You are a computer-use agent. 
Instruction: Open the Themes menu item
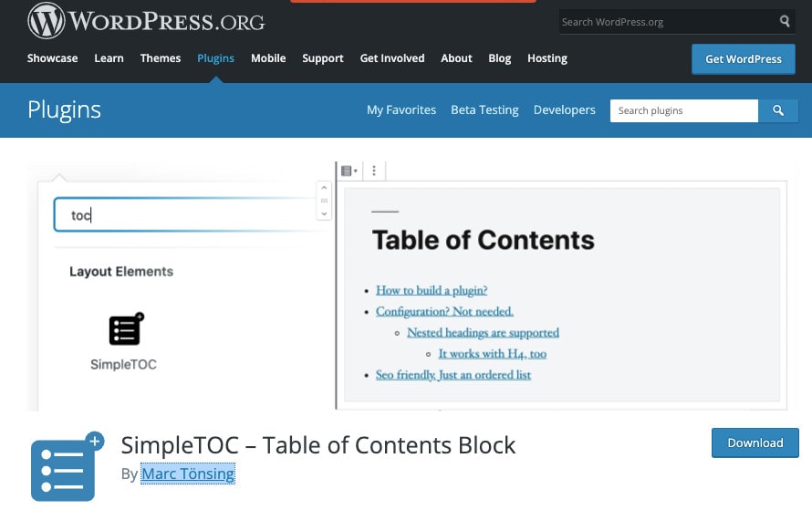click(161, 58)
